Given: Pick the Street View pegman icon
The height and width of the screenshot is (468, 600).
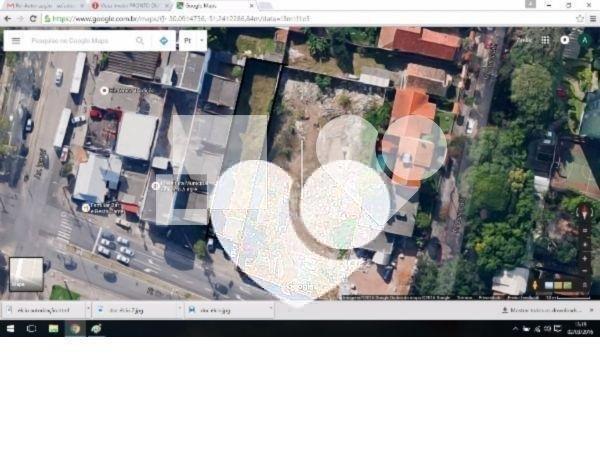Looking at the screenshot, I should point(536,285).
